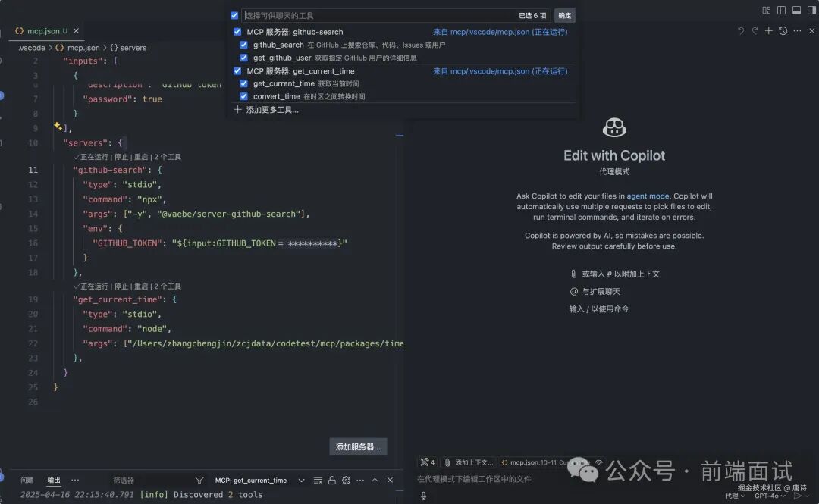Open the agent mode link
819x504 pixels.
coord(648,196)
